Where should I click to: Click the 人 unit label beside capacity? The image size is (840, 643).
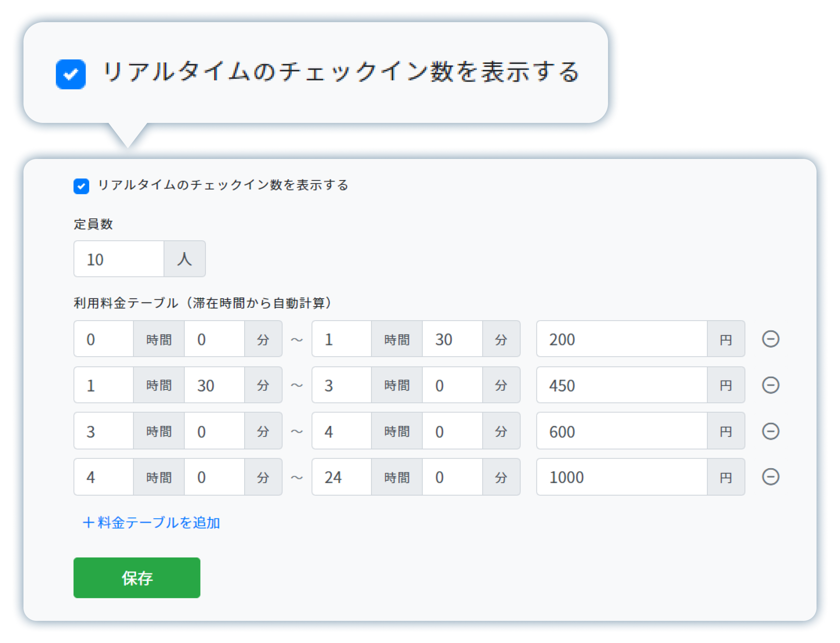click(x=184, y=259)
